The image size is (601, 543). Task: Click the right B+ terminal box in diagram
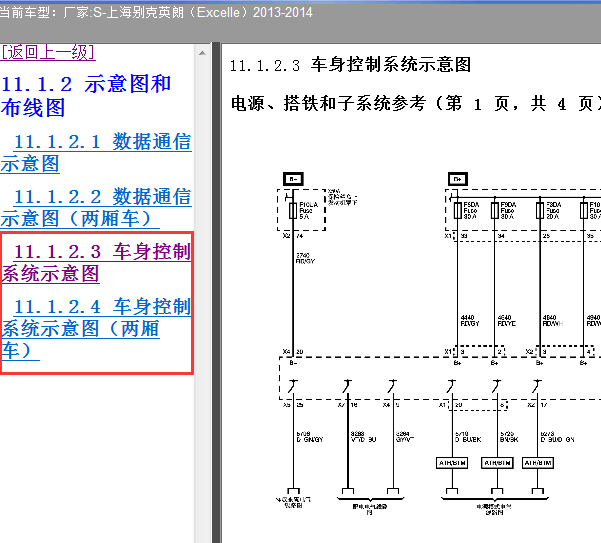point(458,179)
